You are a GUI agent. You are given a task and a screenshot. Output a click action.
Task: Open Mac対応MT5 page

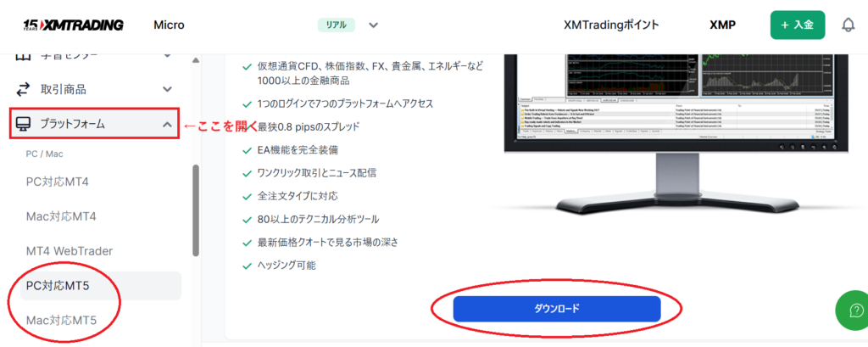pos(61,320)
